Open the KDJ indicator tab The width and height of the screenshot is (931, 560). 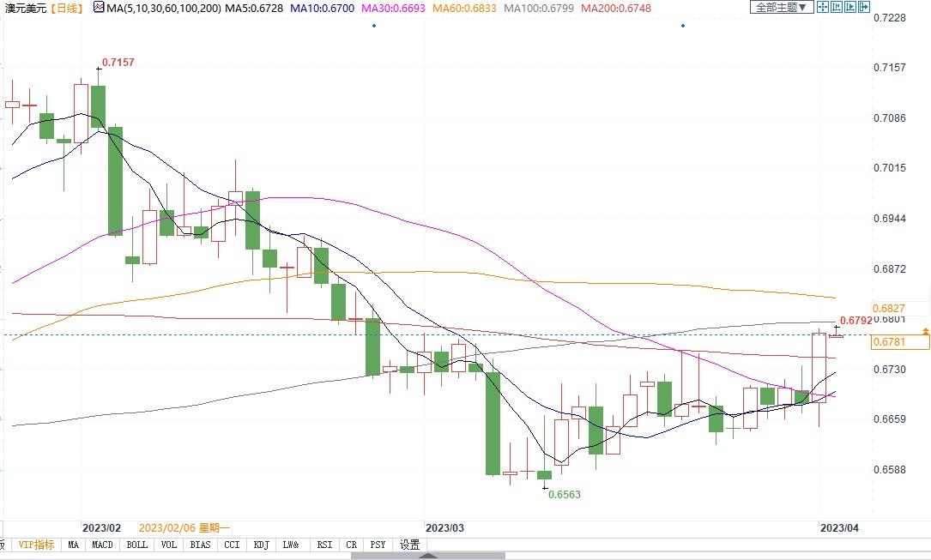point(261,545)
